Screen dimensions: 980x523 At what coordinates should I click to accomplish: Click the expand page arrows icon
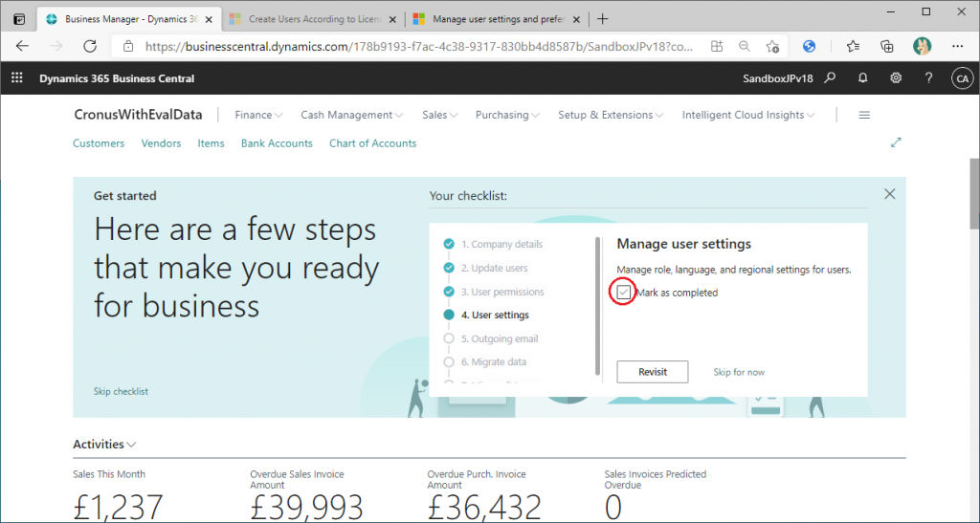896,142
